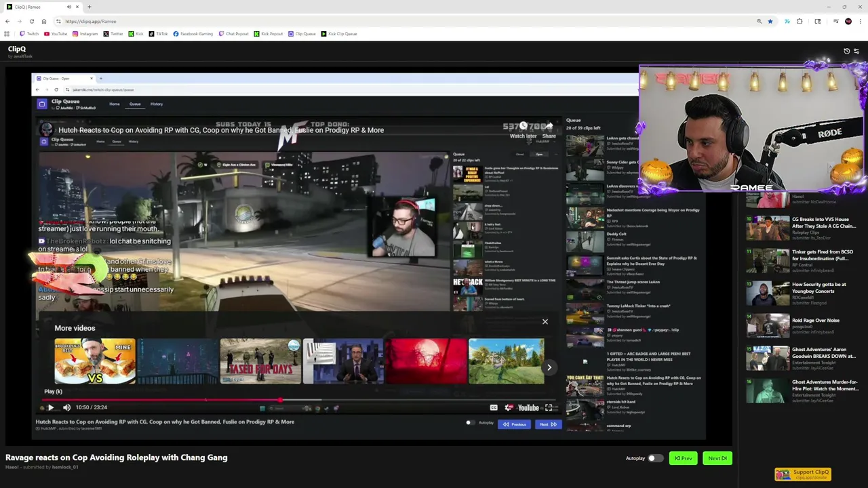Click the zoom magnifier in the address bar
This screenshot has width=868, height=488.
coord(759,21)
